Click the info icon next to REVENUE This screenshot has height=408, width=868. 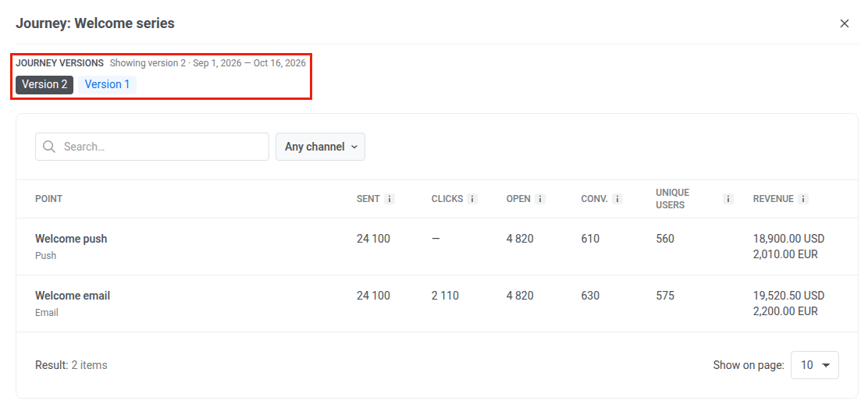(803, 199)
